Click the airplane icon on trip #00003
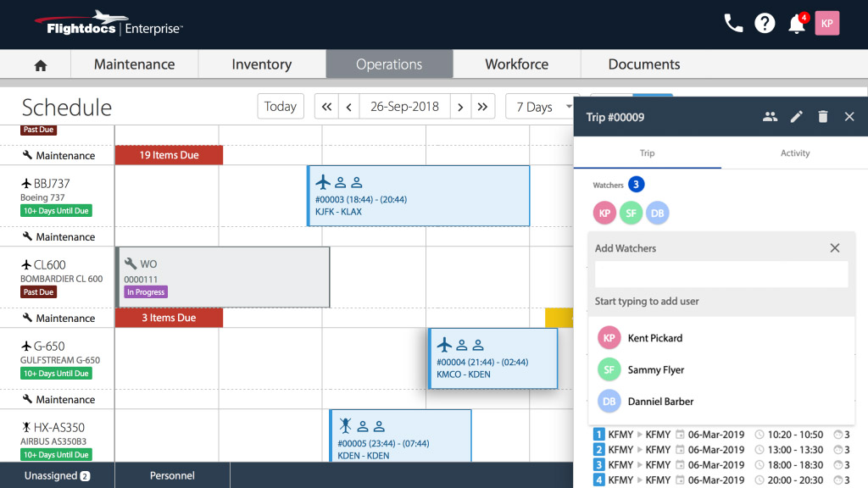Screen dimensions: 868x488 click(x=322, y=180)
